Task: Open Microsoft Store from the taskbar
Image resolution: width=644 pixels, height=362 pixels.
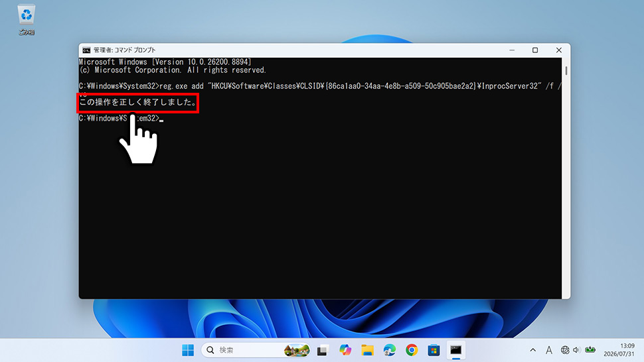Action: 434,350
